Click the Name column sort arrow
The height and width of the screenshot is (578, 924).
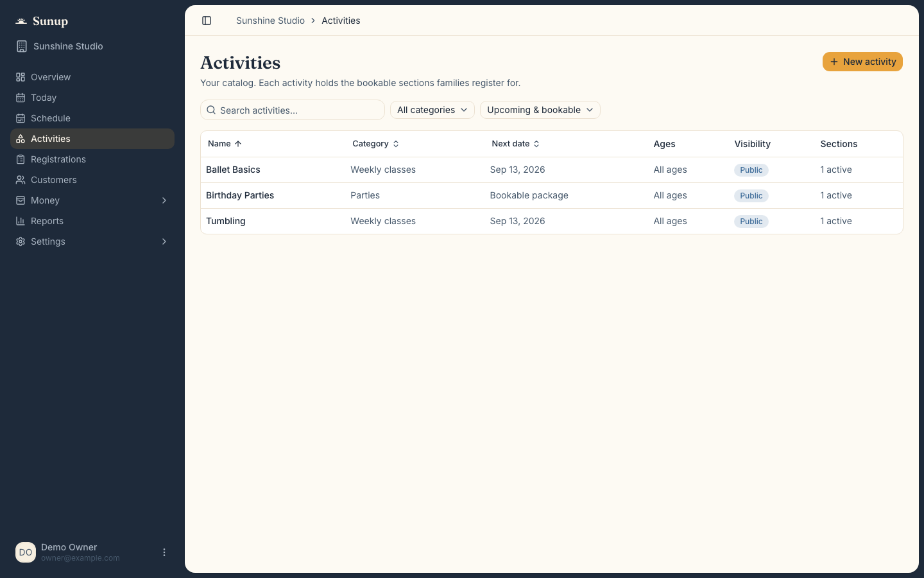pyautogui.click(x=238, y=144)
